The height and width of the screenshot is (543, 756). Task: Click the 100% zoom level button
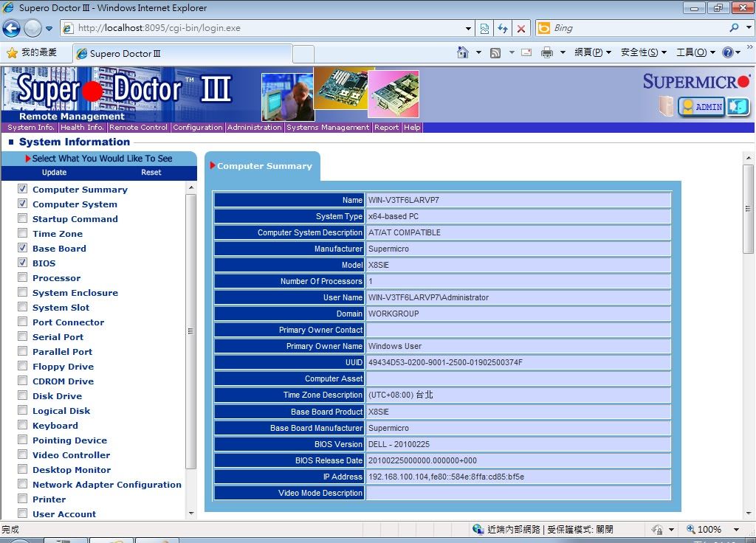(x=704, y=530)
